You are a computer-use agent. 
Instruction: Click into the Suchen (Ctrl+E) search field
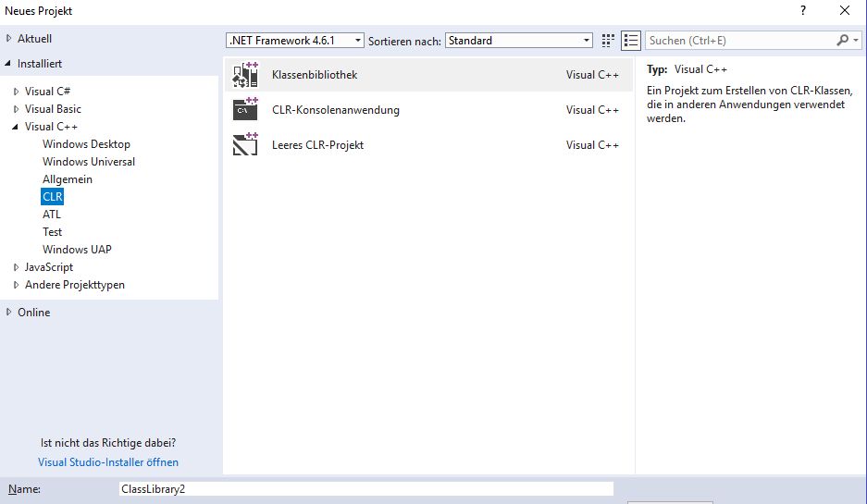(741, 41)
